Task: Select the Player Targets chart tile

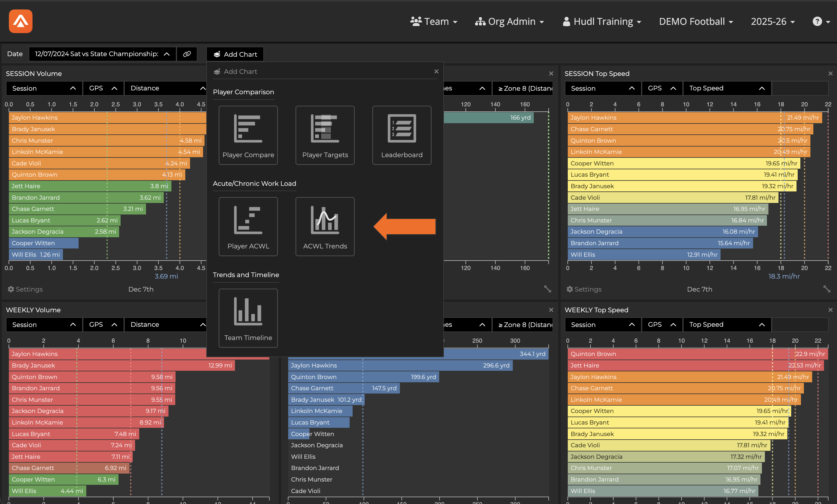Action: 325,135
